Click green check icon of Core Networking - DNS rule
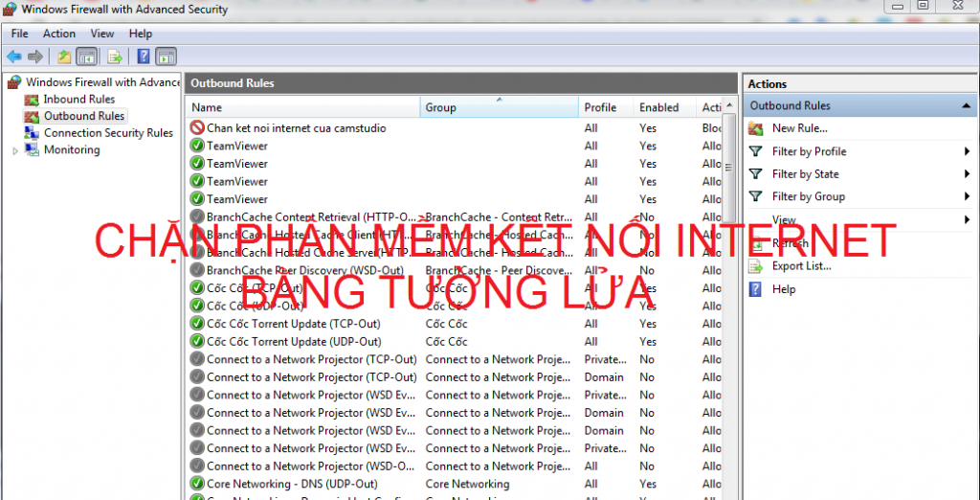 197,484
